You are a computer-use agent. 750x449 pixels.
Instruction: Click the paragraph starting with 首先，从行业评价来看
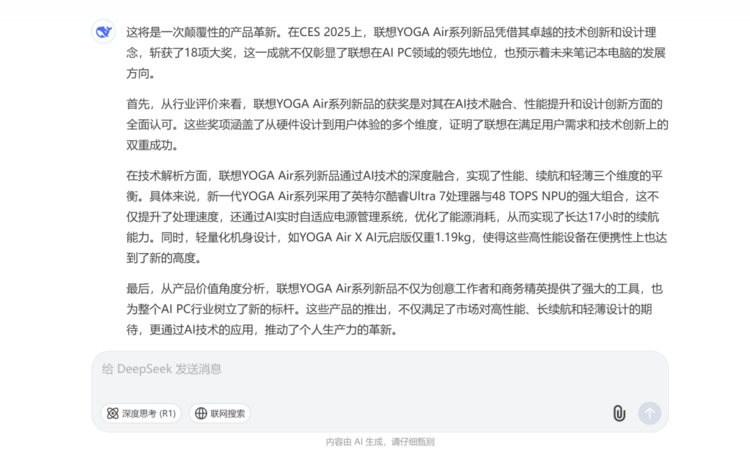(397, 124)
